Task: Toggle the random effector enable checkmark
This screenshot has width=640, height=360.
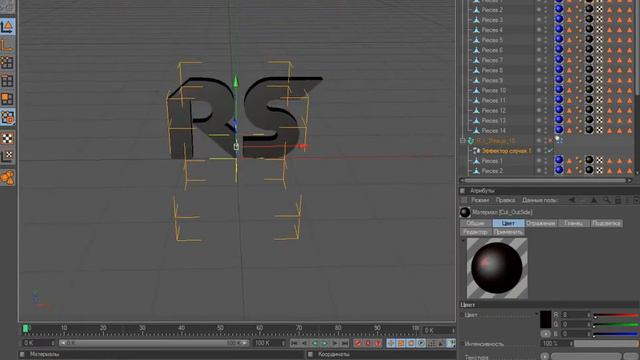Action: (x=550, y=151)
